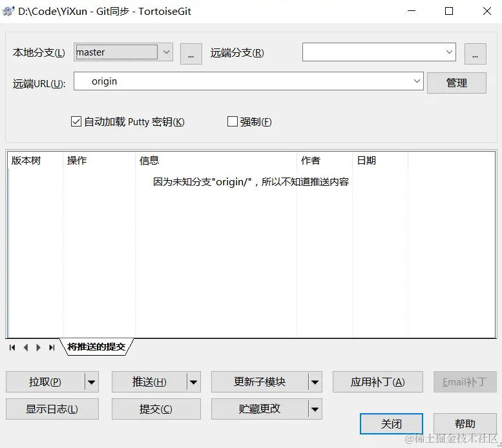The width and height of the screenshot is (502, 448).
Task: Click the 推送(H) button
Action: tap(149, 382)
